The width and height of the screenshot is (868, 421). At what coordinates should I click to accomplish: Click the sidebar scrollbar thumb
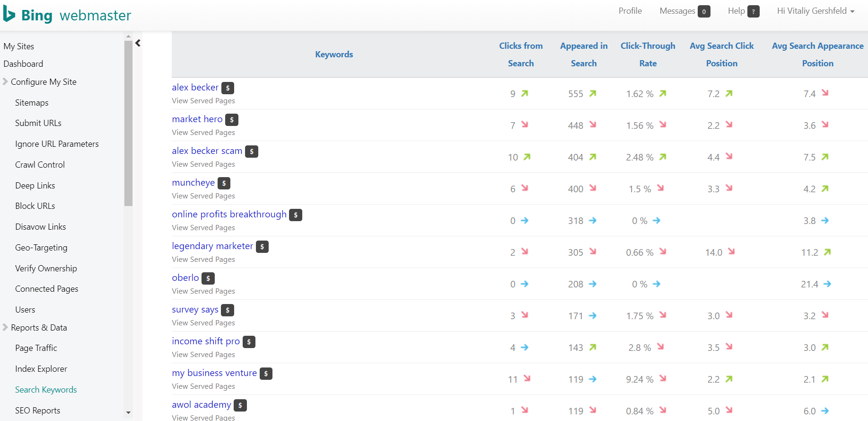tap(128, 123)
